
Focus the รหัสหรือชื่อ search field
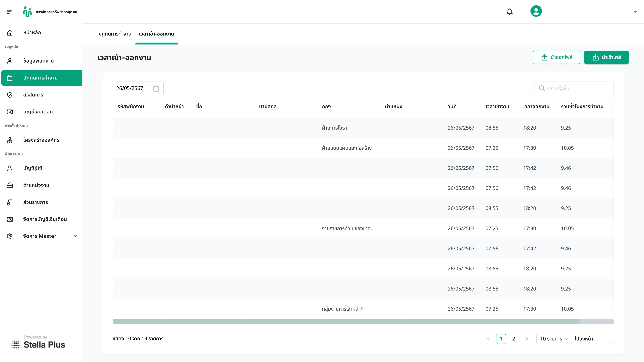573,88
